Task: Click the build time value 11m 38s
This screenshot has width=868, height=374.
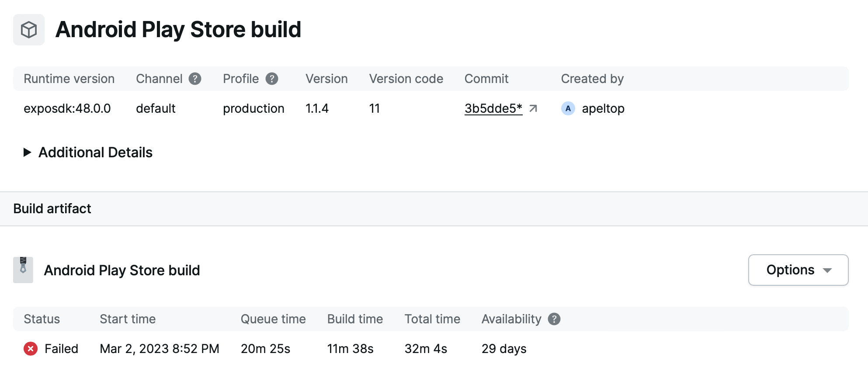Action: [x=350, y=349]
